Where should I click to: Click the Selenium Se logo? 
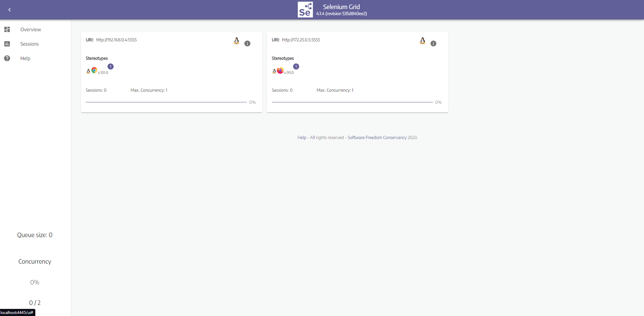click(305, 9)
